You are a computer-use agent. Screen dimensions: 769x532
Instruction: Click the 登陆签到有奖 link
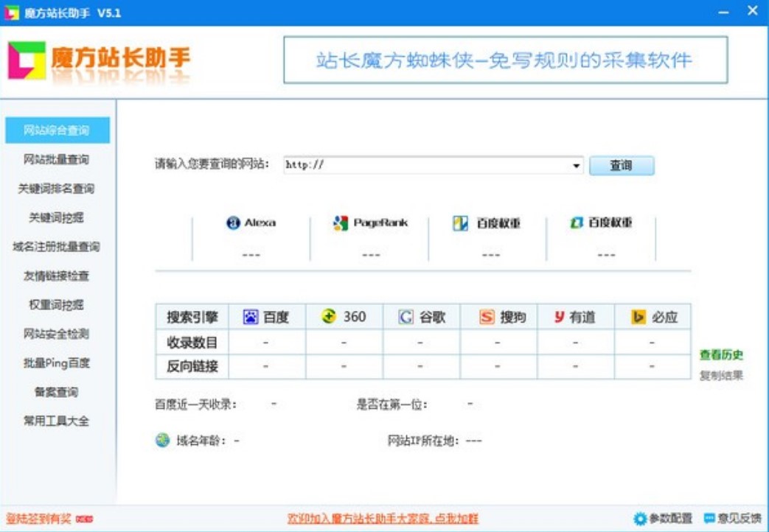(x=39, y=519)
